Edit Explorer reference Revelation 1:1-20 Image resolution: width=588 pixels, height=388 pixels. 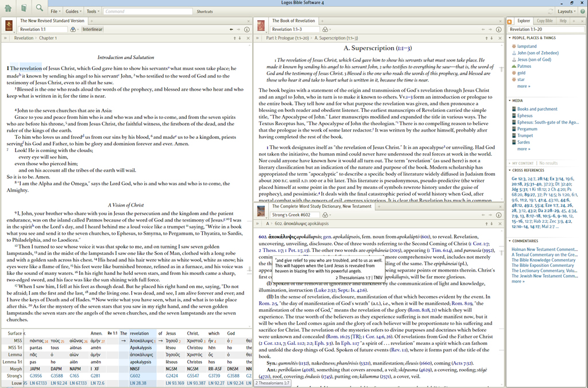click(546, 29)
